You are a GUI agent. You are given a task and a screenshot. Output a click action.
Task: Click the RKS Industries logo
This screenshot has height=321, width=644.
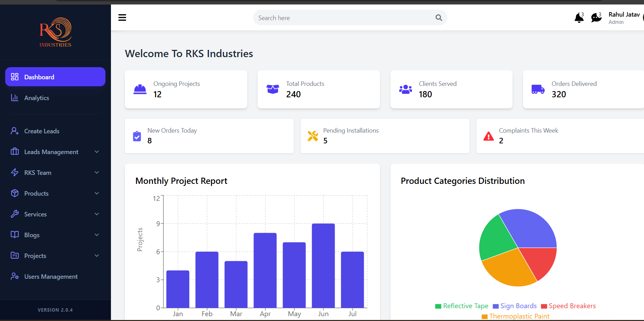(55, 32)
